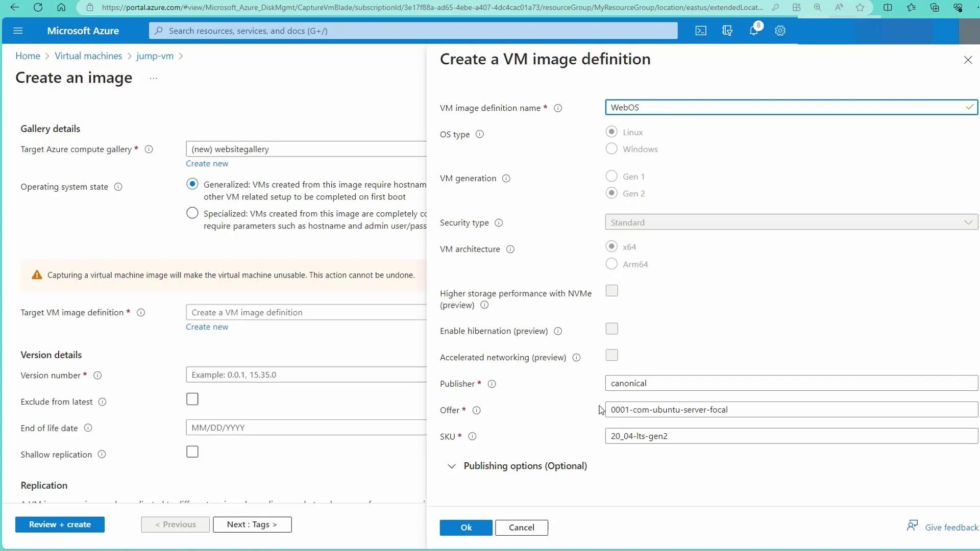
Task: Open the browser home icon
Action: (61, 7)
